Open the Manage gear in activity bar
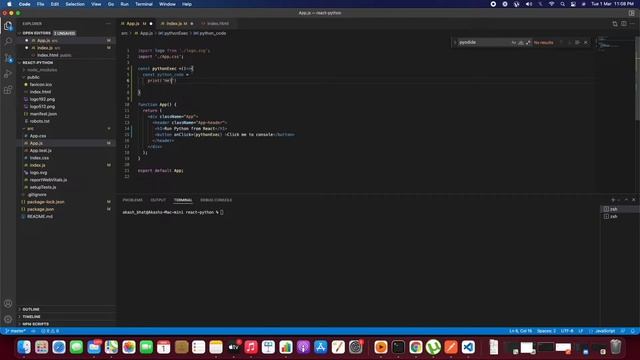 click(8, 319)
